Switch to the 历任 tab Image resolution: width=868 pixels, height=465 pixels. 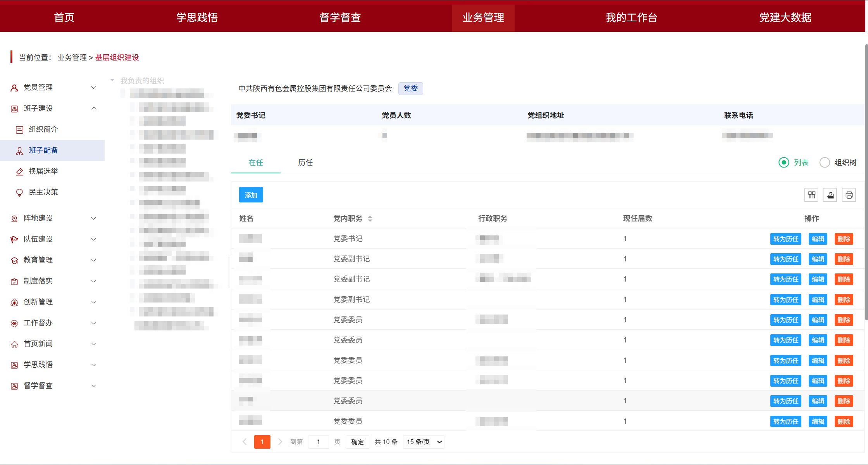(x=305, y=162)
